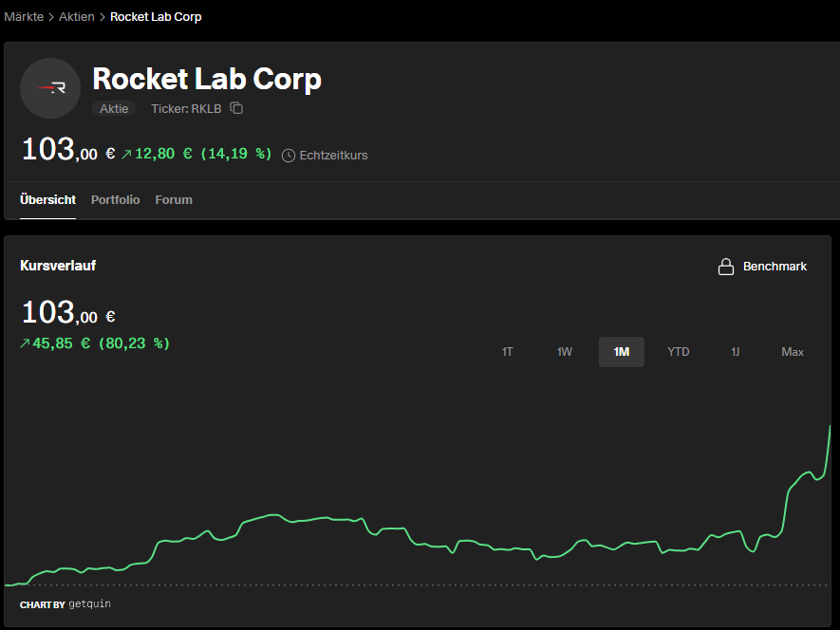Click the Echtzeitkurs clock icon
The image size is (840, 630).
click(x=289, y=156)
